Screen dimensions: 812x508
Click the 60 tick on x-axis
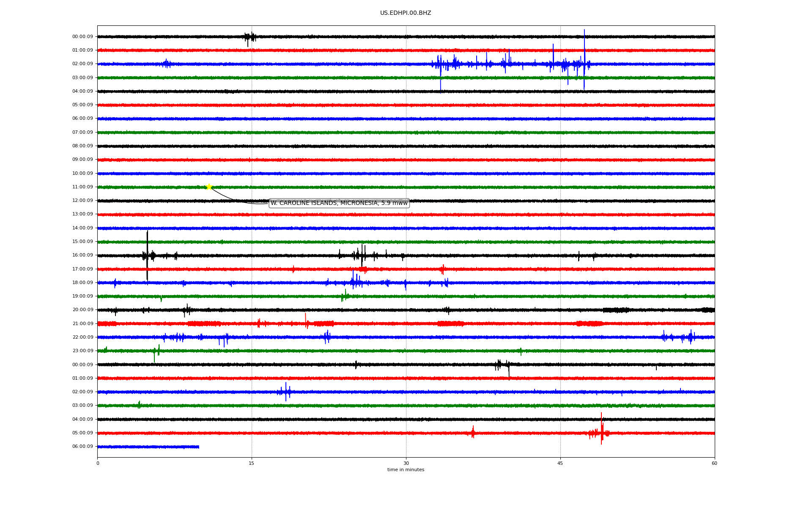714,463
